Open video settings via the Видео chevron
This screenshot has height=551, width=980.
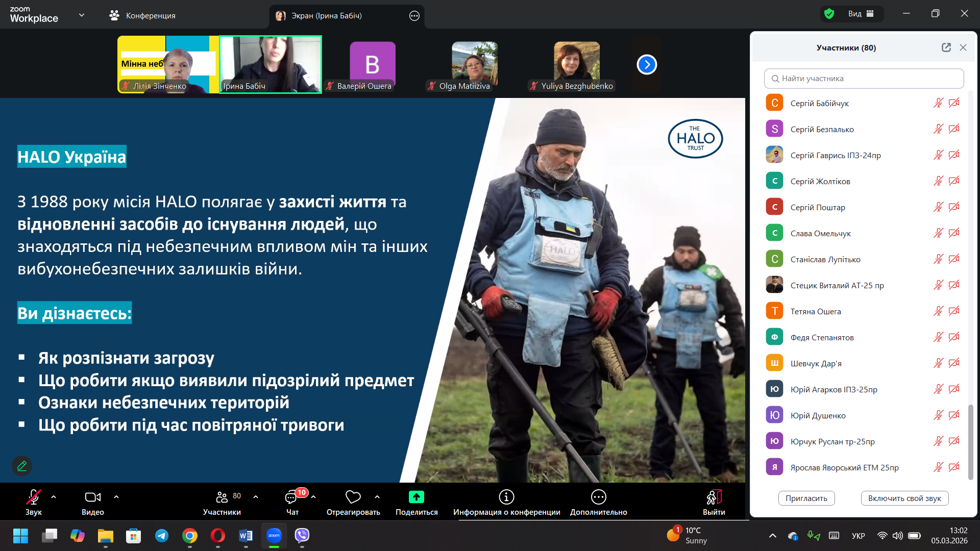116,496
